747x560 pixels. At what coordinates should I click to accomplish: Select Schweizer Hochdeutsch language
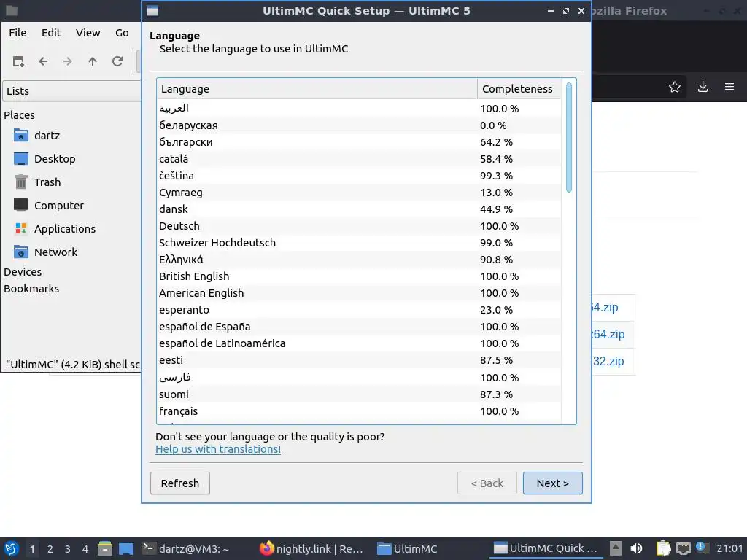pos(359,243)
